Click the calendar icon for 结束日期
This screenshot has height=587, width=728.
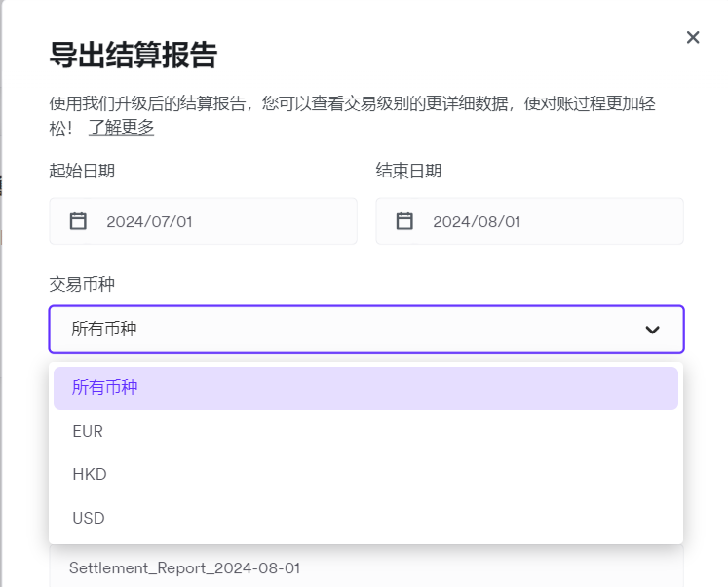405,221
